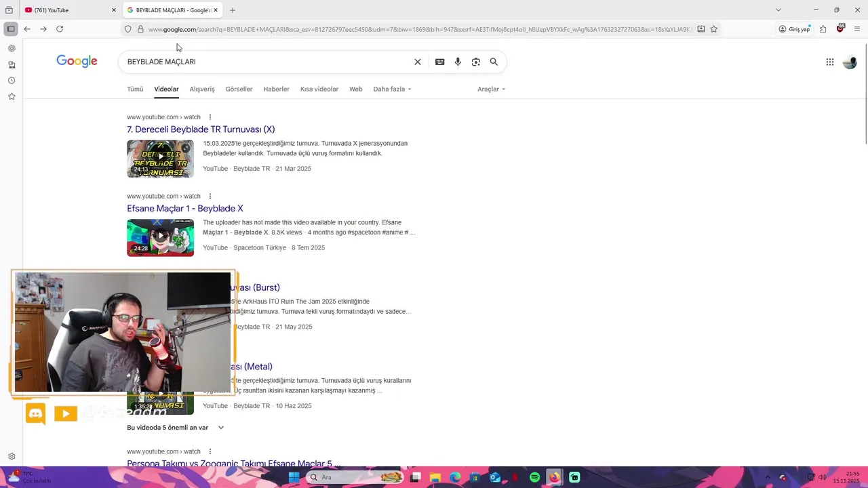Open sidebar customize gear icon
The height and width of the screenshot is (488, 868).
pyautogui.click(x=12, y=457)
